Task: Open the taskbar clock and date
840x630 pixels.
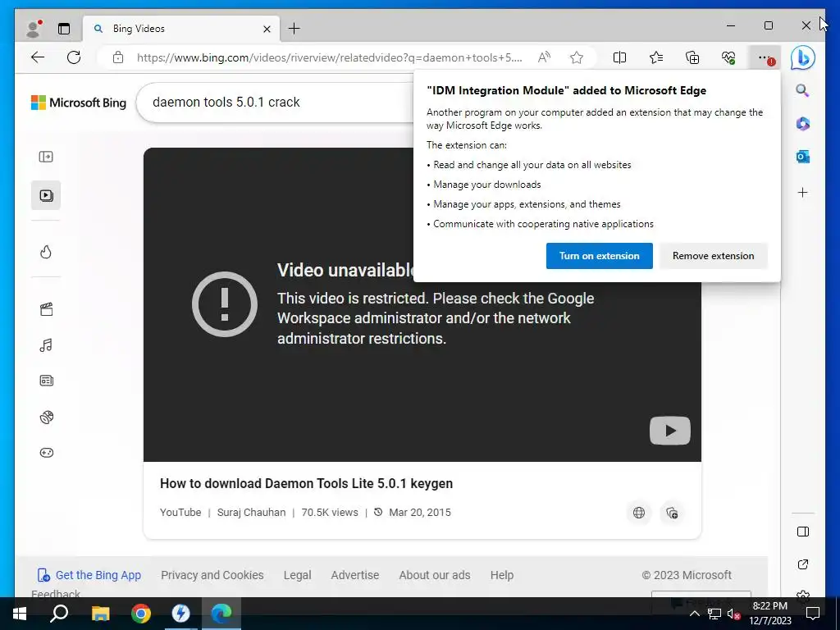Action: [769, 614]
